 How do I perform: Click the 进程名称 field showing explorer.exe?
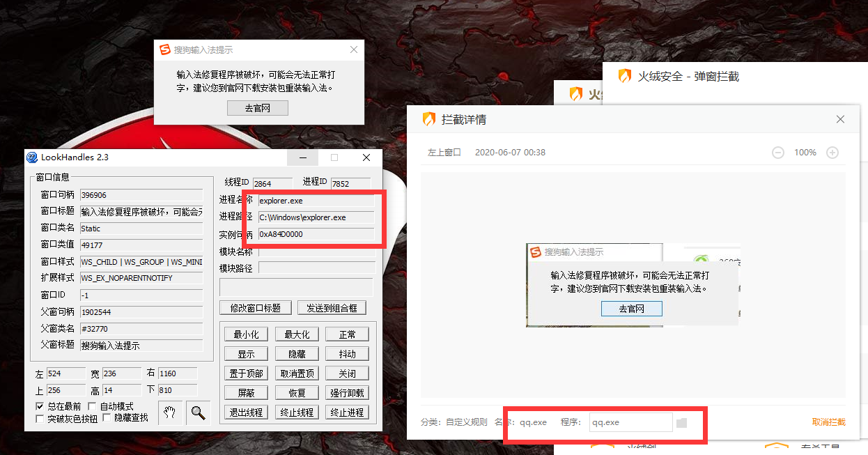click(316, 201)
